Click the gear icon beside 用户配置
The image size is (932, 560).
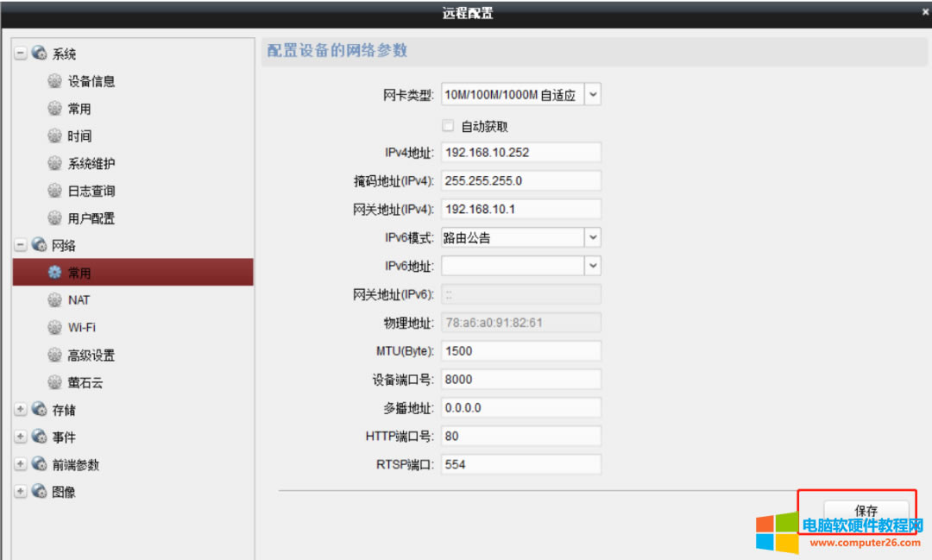pyautogui.click(x=54, y=217)
